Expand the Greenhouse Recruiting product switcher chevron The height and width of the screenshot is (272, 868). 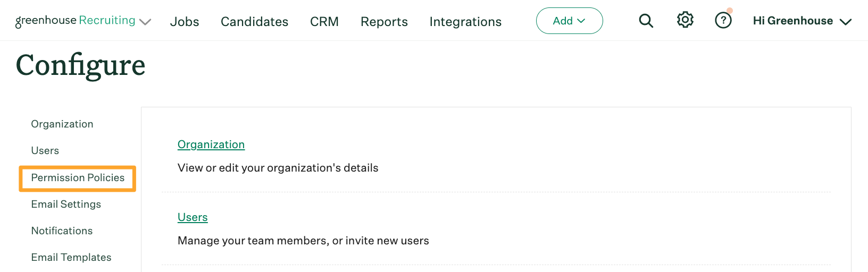point(145,22)
